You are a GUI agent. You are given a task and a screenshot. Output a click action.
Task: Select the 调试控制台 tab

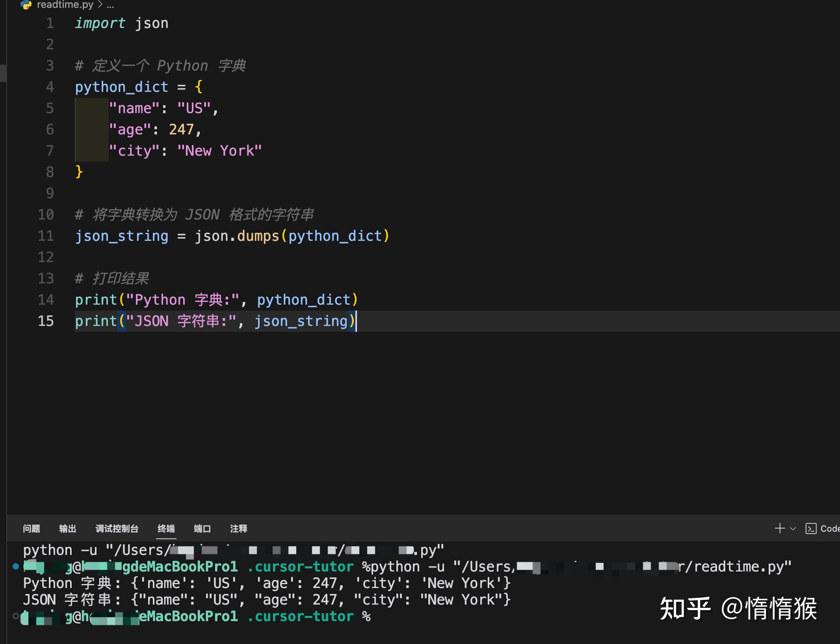pyautogui.click(x=117, y=529)
